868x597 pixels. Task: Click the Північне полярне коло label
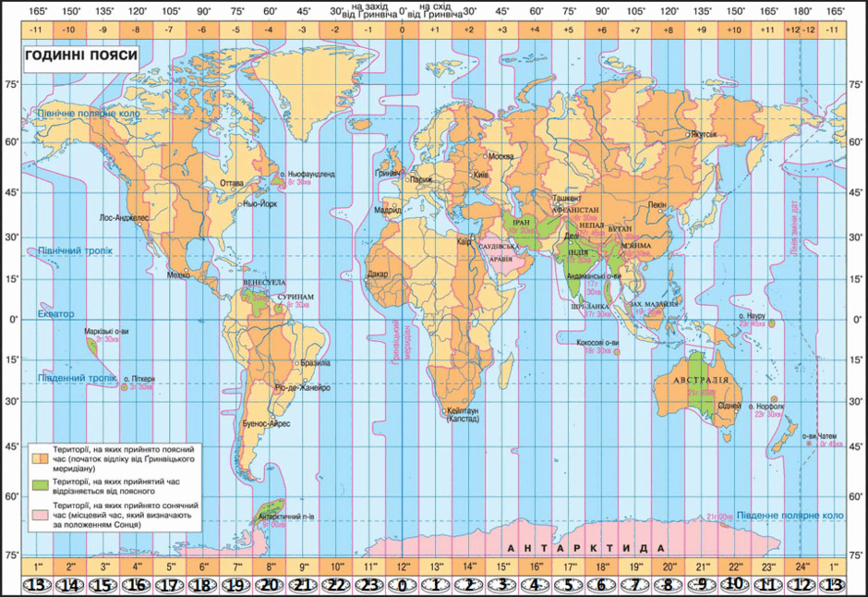[89, 113]
